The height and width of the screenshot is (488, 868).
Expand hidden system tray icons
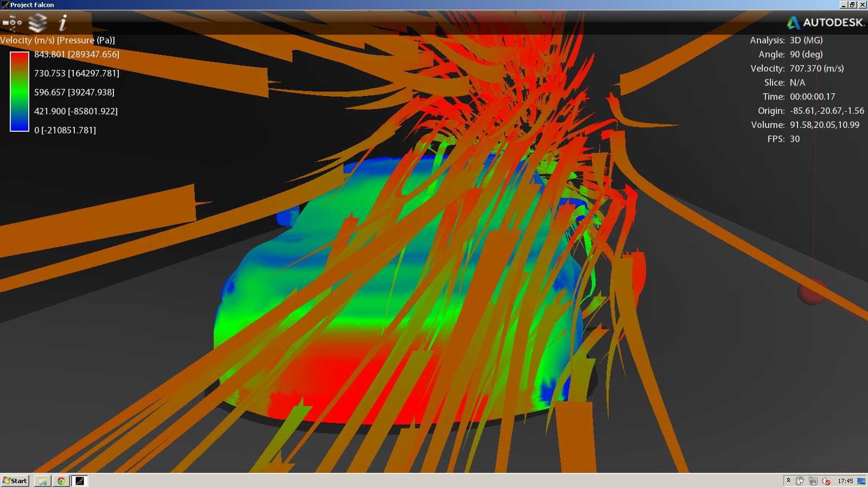pos(788,480)
